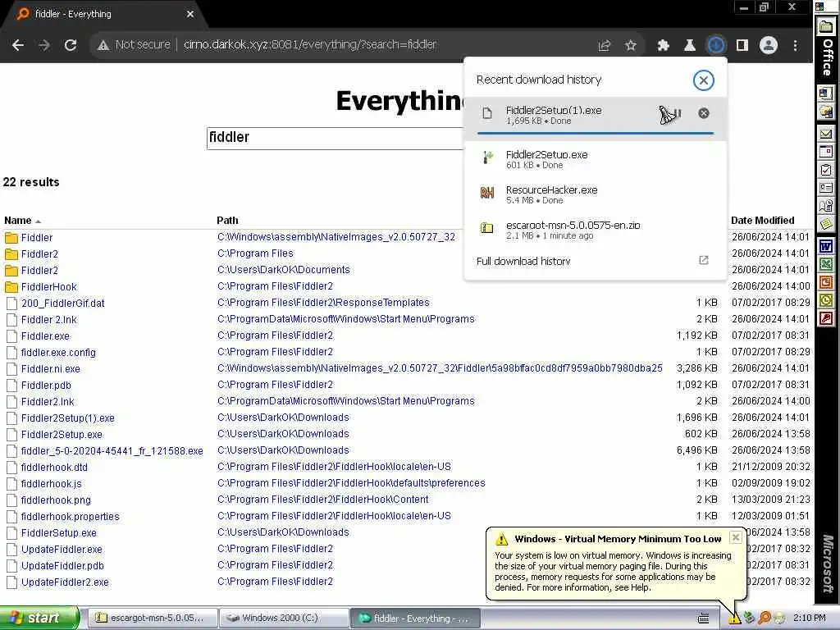Open New Office Document from shortcut bar
Viewport: 840px width, 630px height.
coord(826,94)
